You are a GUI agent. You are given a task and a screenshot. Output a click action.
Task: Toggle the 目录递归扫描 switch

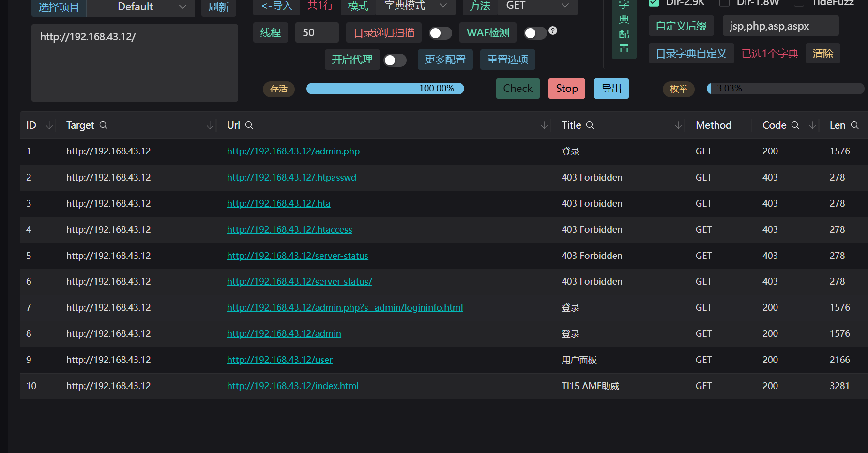click(441, 33)
